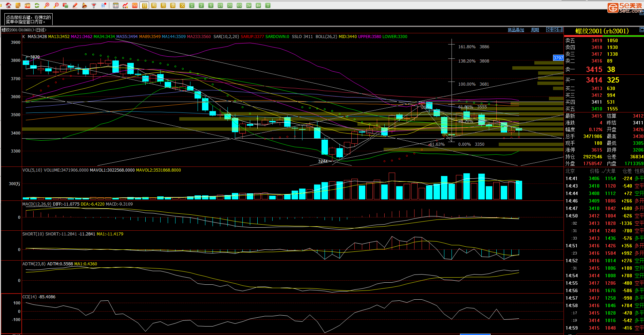
Task: Switch to the 3 minute period
Action: [x=201, y=5]
